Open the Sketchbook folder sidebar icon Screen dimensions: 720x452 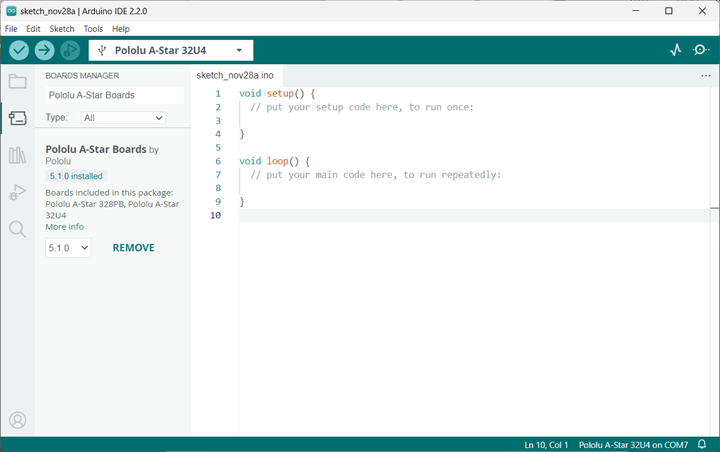pos(17,82)
